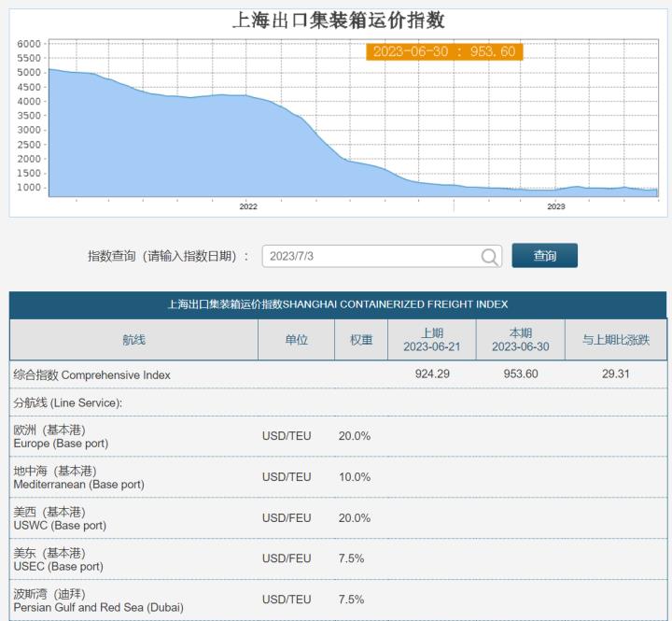Click the 7.5% weight for USEC
The height and width of the screenshot is (621, 672).
point(351,558)
